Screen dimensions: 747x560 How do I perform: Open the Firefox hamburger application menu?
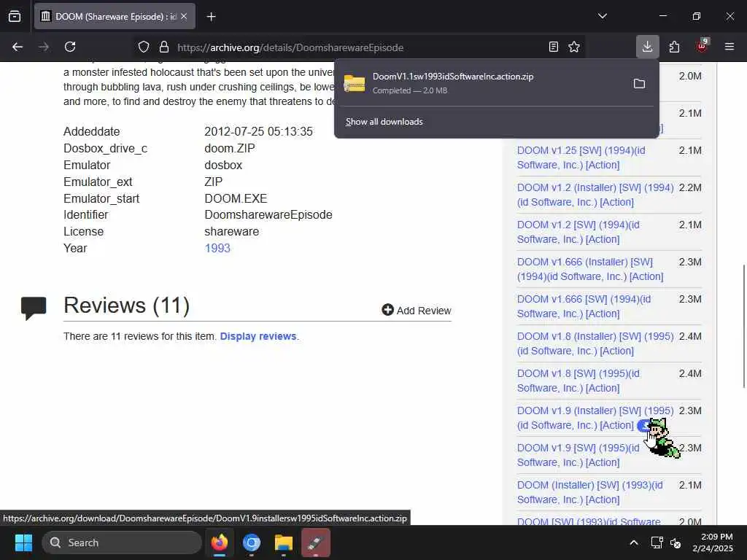729,47
